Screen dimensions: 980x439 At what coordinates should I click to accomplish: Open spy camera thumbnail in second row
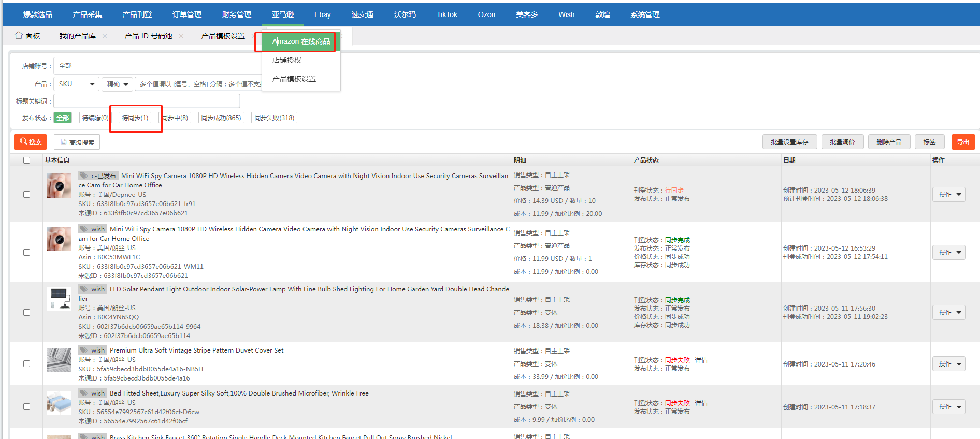(59, 239)
